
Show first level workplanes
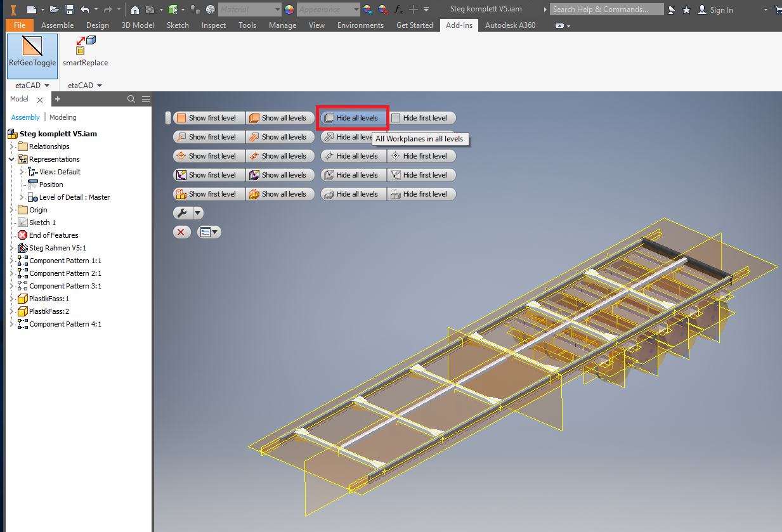209,118
